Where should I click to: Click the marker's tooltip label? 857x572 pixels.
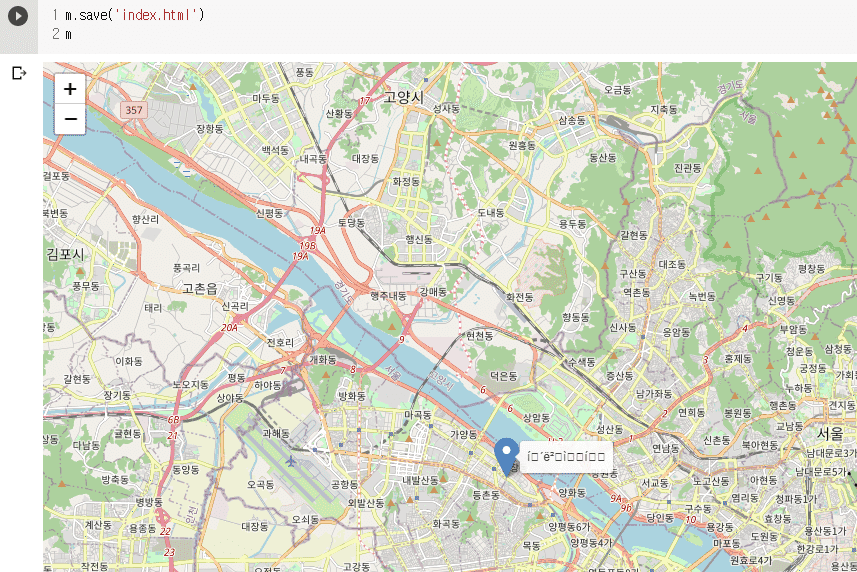click(566, 456)
